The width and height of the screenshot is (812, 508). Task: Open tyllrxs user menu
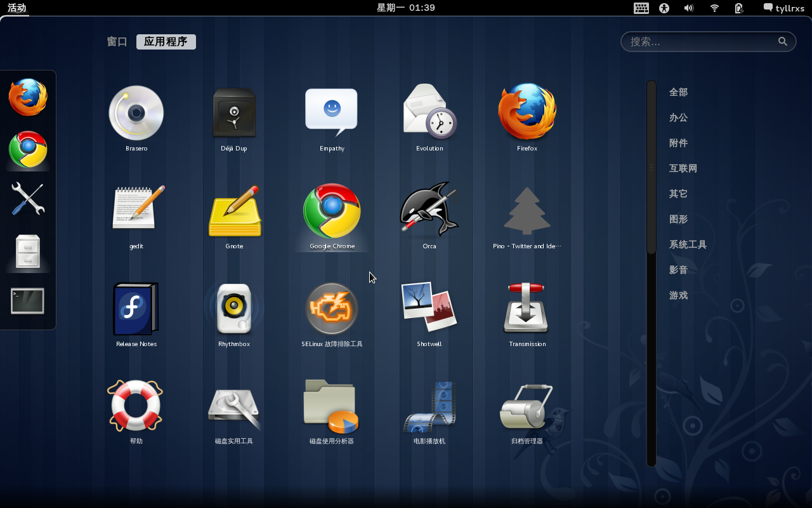[784, 8]
